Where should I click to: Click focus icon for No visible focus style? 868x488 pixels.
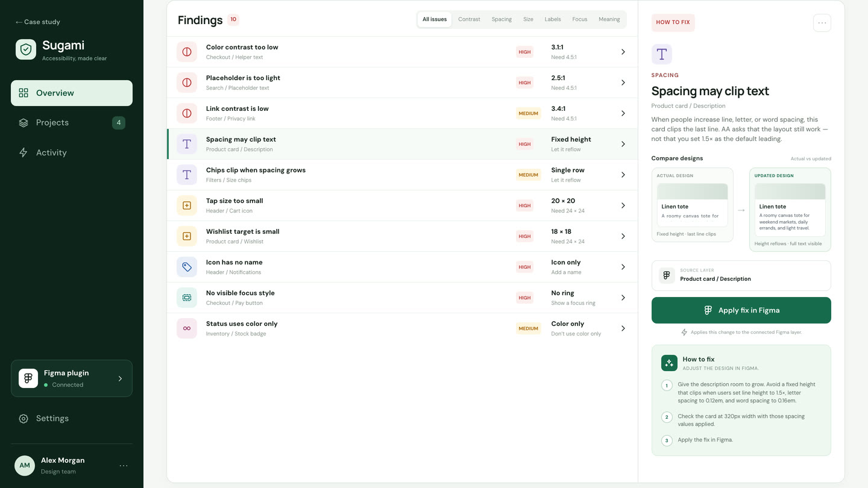pyautogui.click(x=187, y=298)
